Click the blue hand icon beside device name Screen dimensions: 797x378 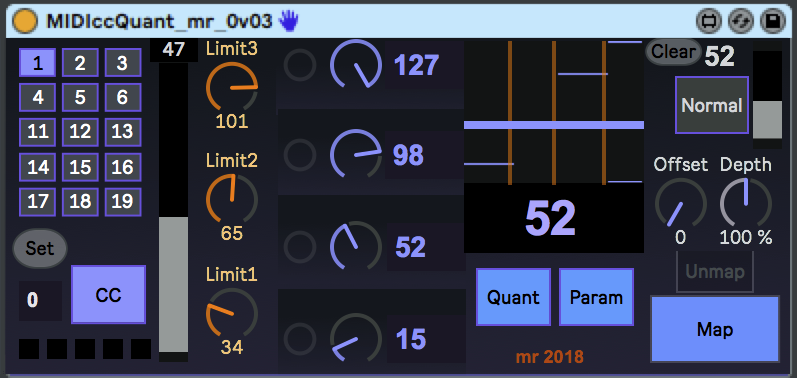(289, 21)
